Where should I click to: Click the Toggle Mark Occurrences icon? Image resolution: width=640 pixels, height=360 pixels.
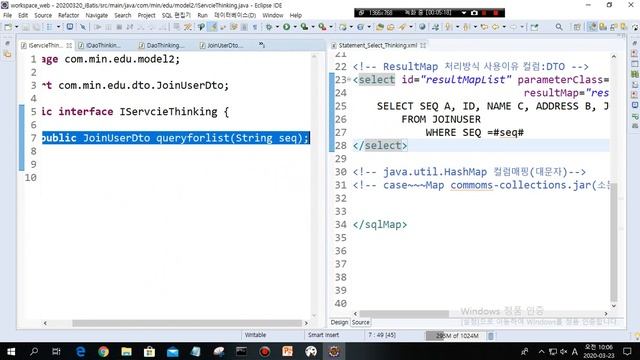tap(213, 27)
